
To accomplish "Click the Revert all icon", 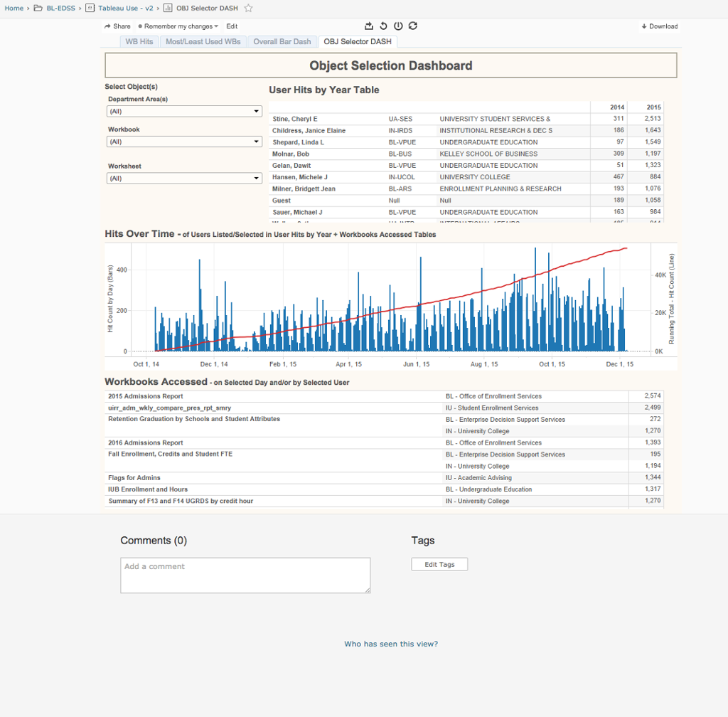I will pos(384,26).
